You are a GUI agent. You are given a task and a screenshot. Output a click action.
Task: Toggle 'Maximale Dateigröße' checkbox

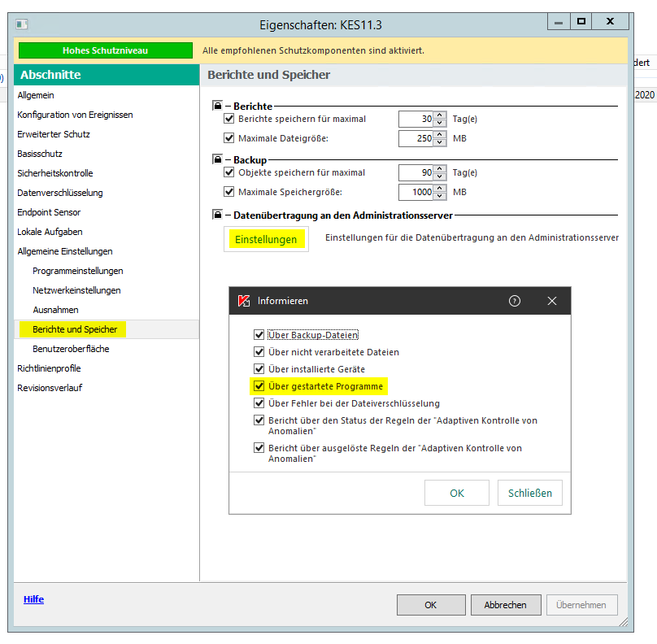coord(228,138)
